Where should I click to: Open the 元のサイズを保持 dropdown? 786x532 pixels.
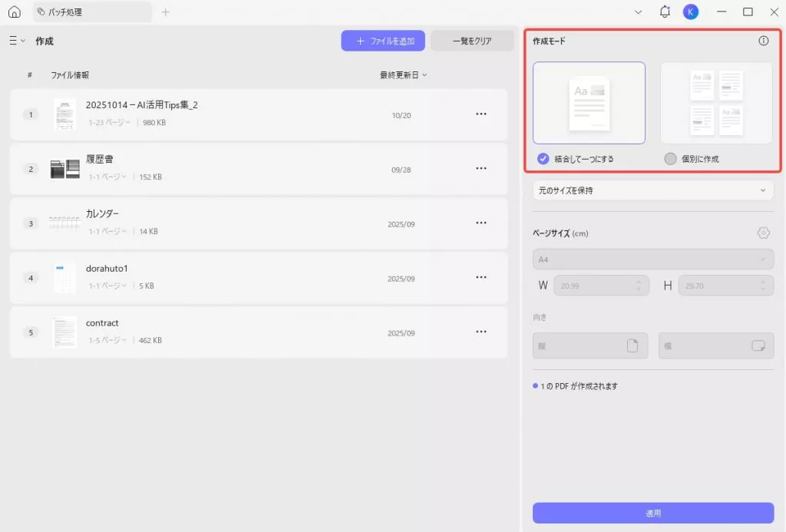pos(652,190)
